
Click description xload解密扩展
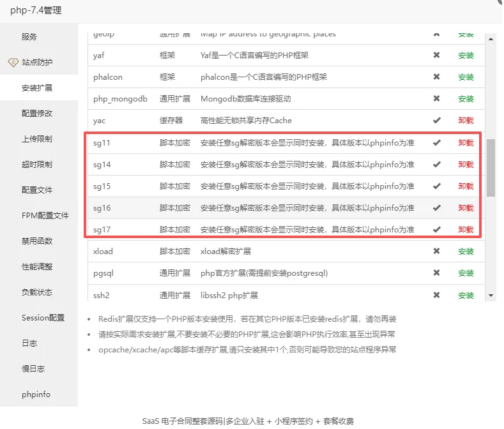coord(225,252)
